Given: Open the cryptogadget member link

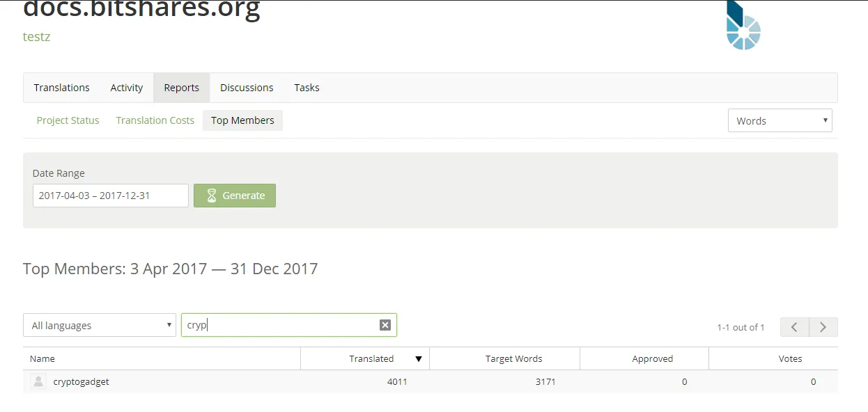Looking at the screenshot, I should (82, 381).
